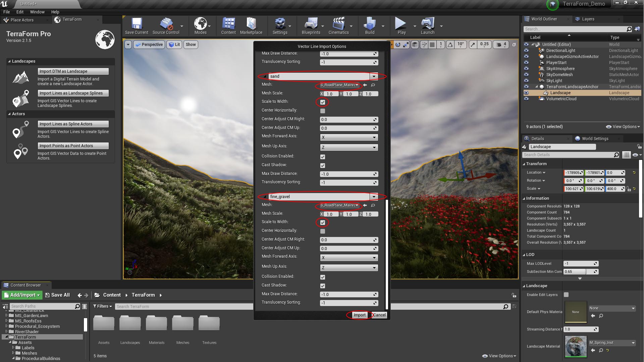Open fine_gravel Mesh Forward Axis dropdown
Image resolution: width=644 pixels, height=362 pixels.
pos(349,258)
